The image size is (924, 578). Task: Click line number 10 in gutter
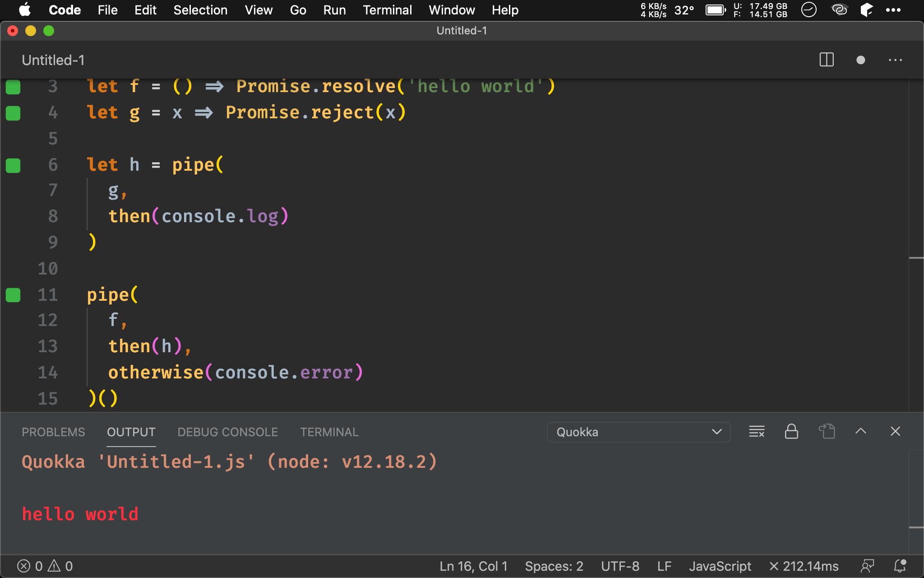tap(48, 268)
